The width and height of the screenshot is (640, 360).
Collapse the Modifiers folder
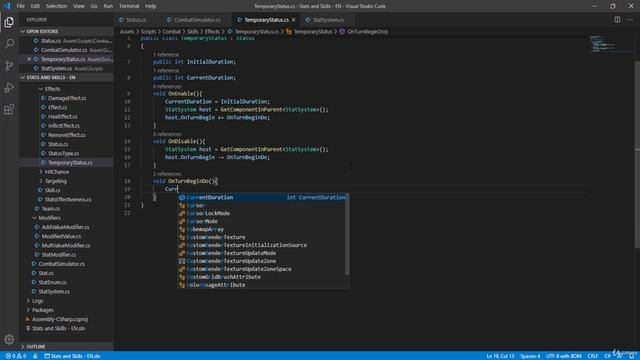35,218
